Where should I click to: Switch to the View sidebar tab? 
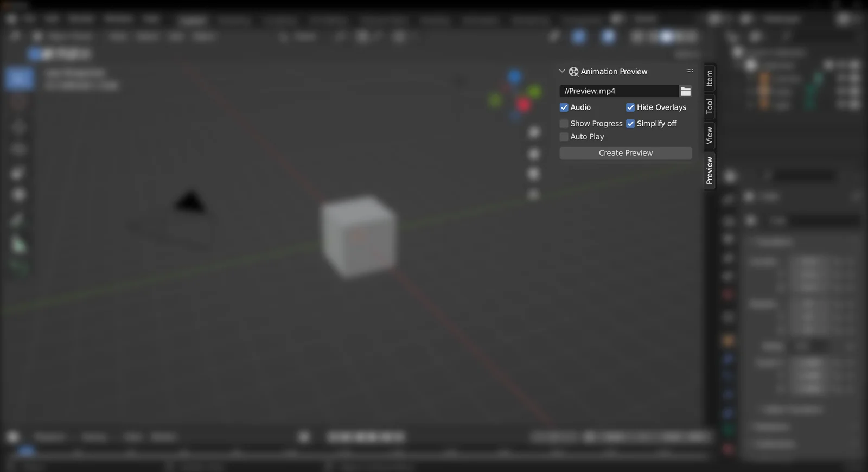click(710, 136)
